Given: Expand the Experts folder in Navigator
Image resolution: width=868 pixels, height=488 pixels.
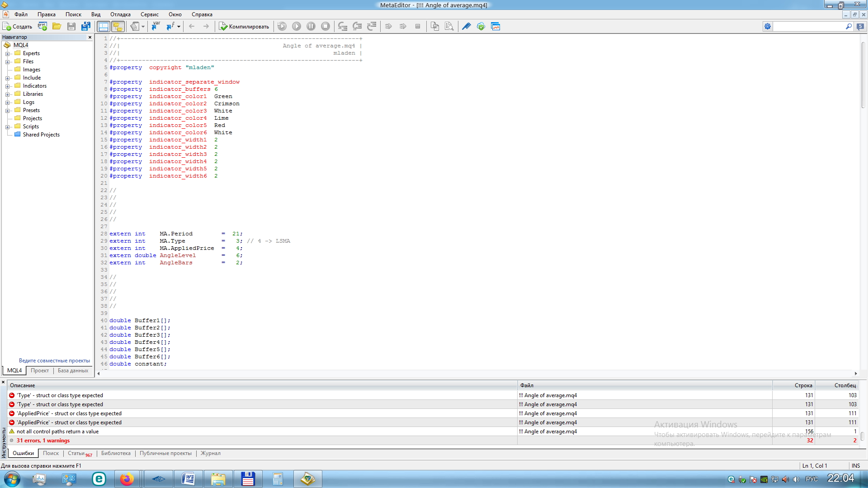Looking at the screenshot, I should [x=8, y=54].
